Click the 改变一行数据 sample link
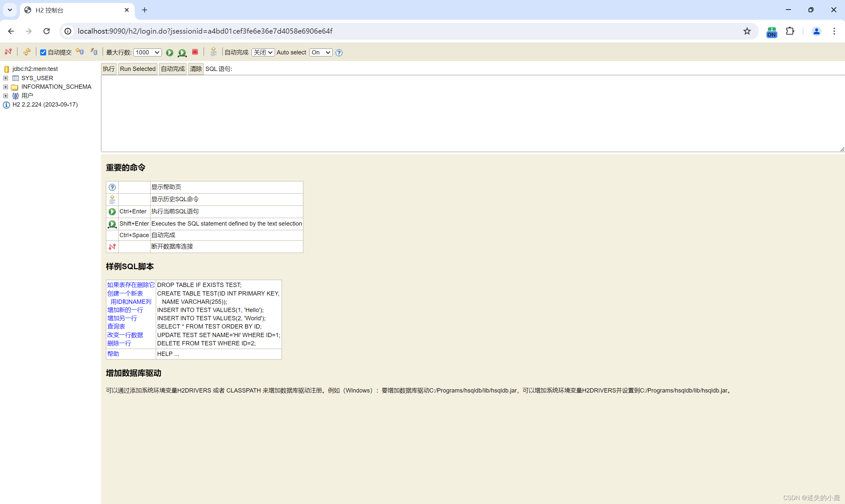Screen dimensions: 845x504 [125, 335]
